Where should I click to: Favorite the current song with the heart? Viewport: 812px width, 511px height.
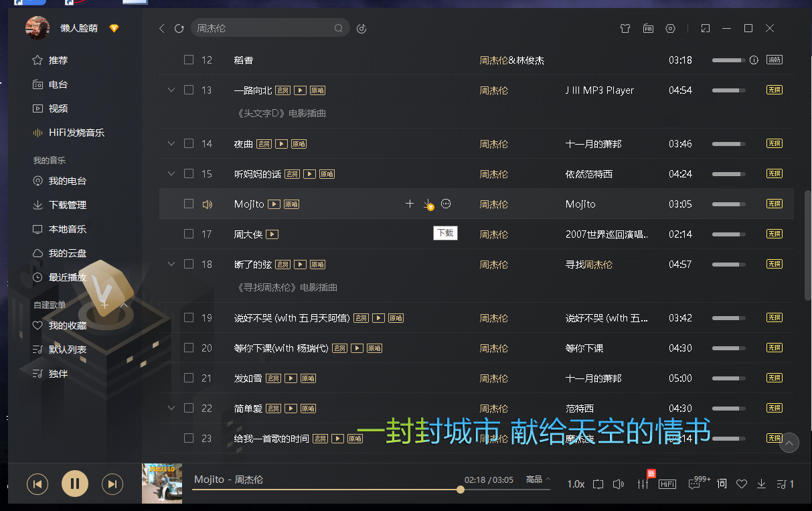(742, 484)
